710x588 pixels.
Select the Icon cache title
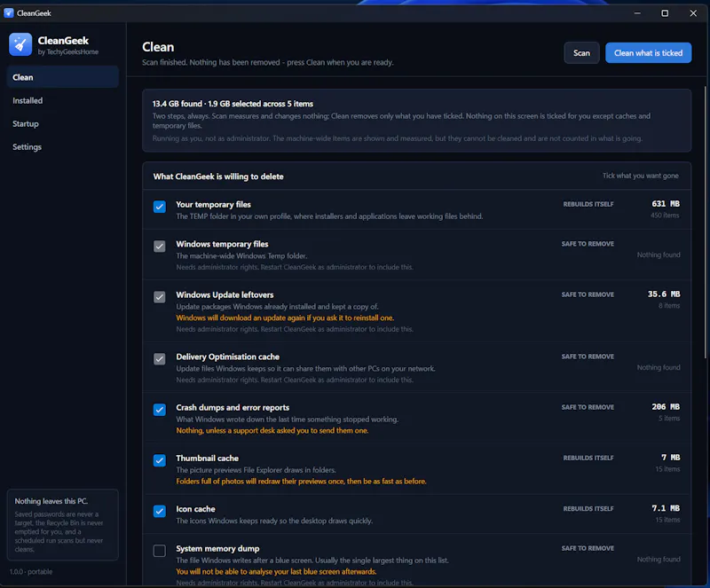195,509
